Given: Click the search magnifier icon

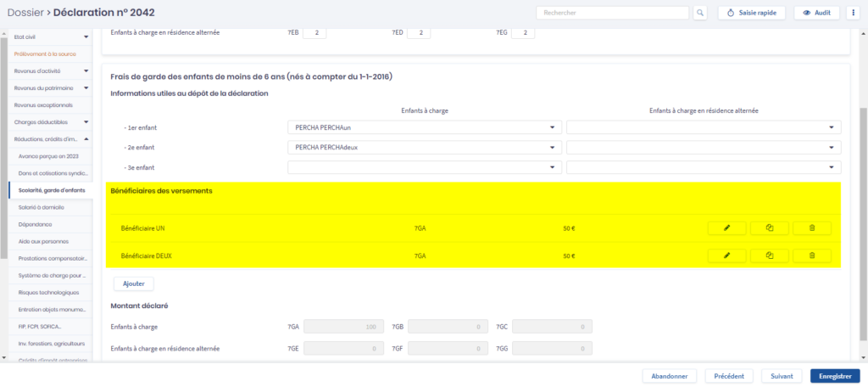Looking at the screenshot, I should [x=700, y=13].
